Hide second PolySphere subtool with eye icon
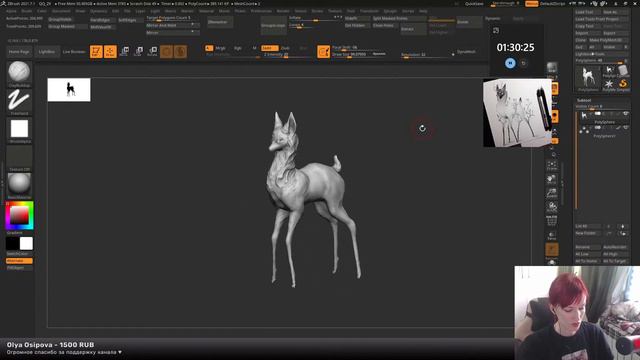This screenshot has height=360, width=640. coord(626,128)
